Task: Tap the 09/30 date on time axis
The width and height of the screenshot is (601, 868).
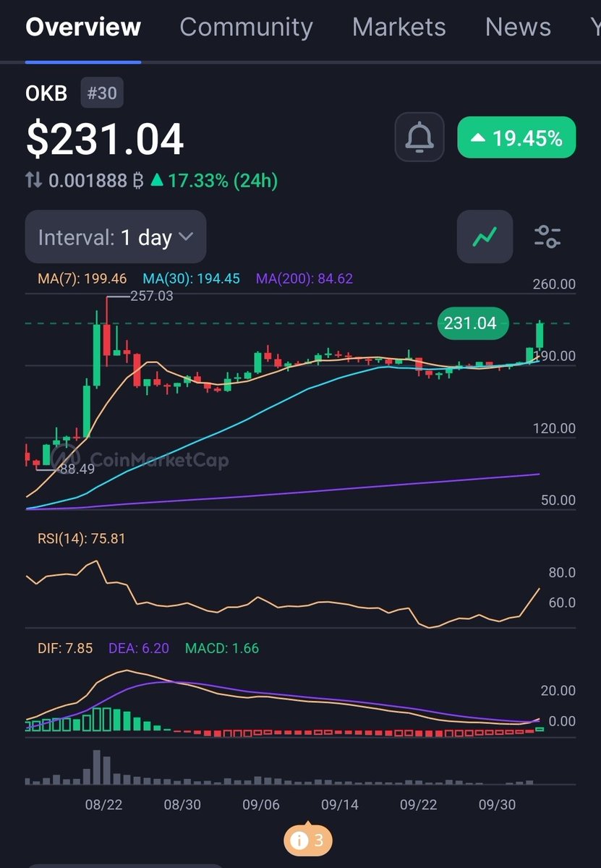Action: [x=498, y=805]
